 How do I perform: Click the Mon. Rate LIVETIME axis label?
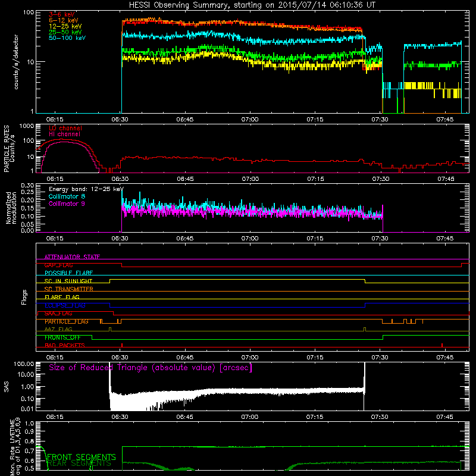click(x=15, y=447)
